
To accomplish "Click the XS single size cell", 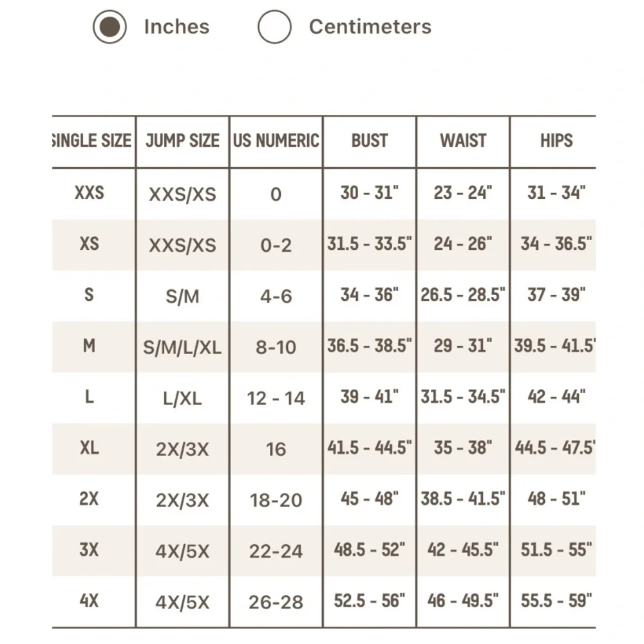I will 89,243.
